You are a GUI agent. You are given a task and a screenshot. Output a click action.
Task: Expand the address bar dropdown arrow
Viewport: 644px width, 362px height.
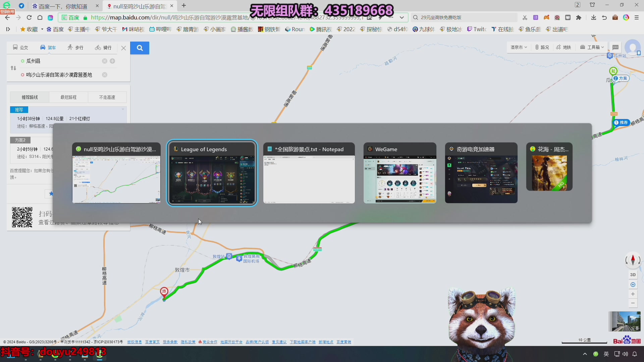[402, 17]
